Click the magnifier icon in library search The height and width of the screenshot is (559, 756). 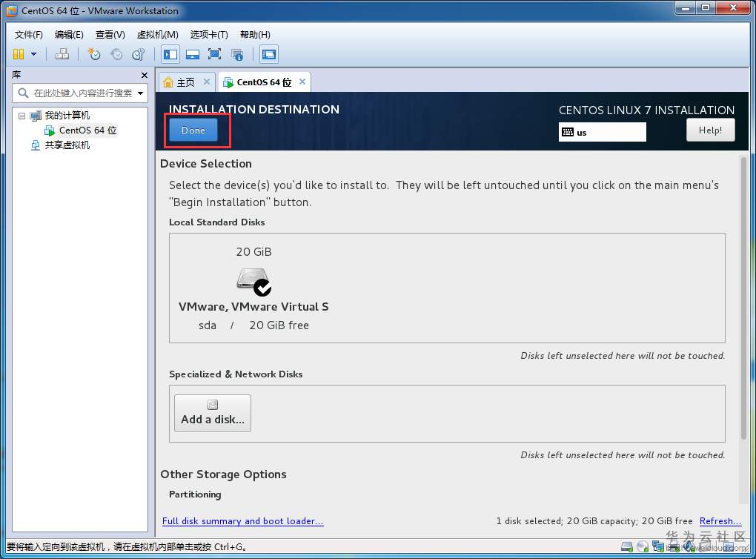tap(23, 93)
